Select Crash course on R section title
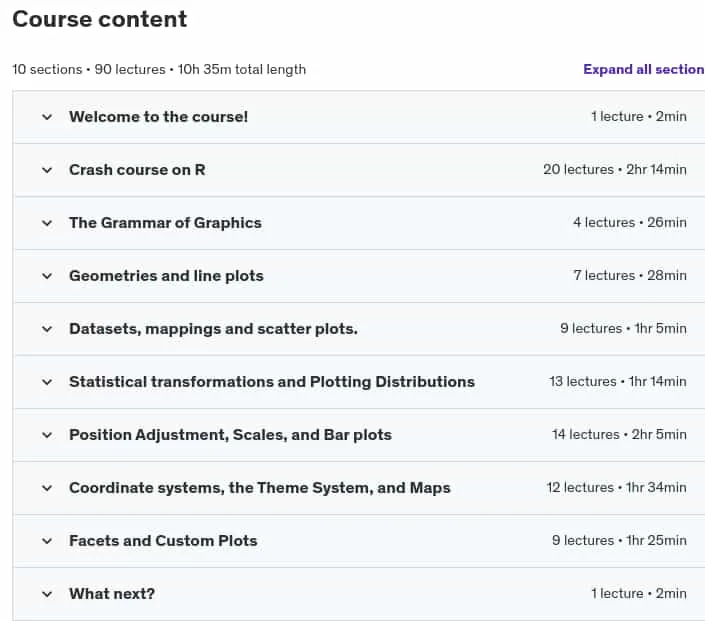This screenshot has width=705, height=621. point(137,170)
